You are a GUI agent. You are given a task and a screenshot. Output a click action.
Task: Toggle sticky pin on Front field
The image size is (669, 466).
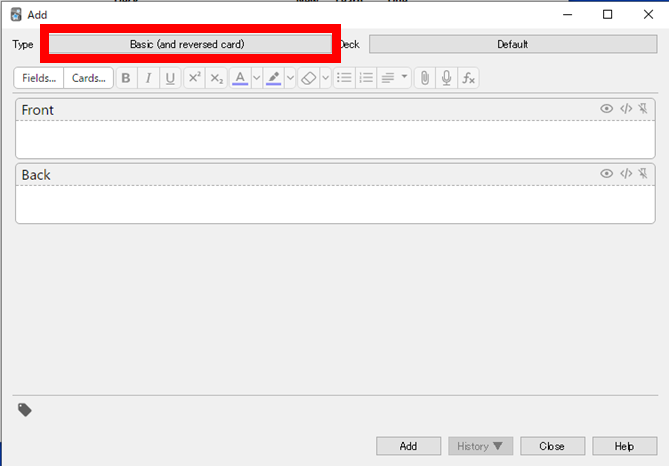click(x=643, y=109)
